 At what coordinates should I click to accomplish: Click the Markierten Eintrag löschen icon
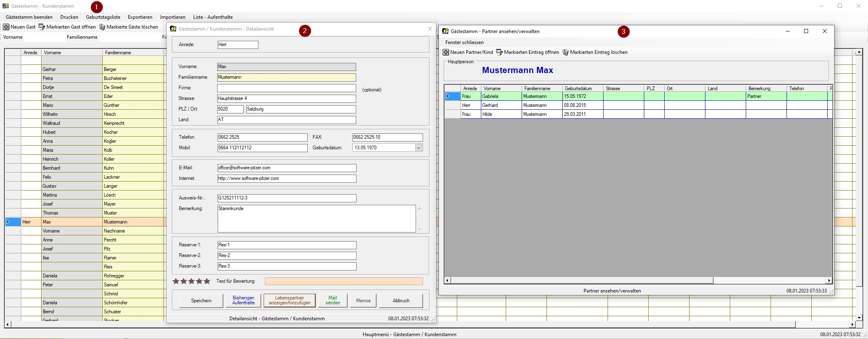565,52
